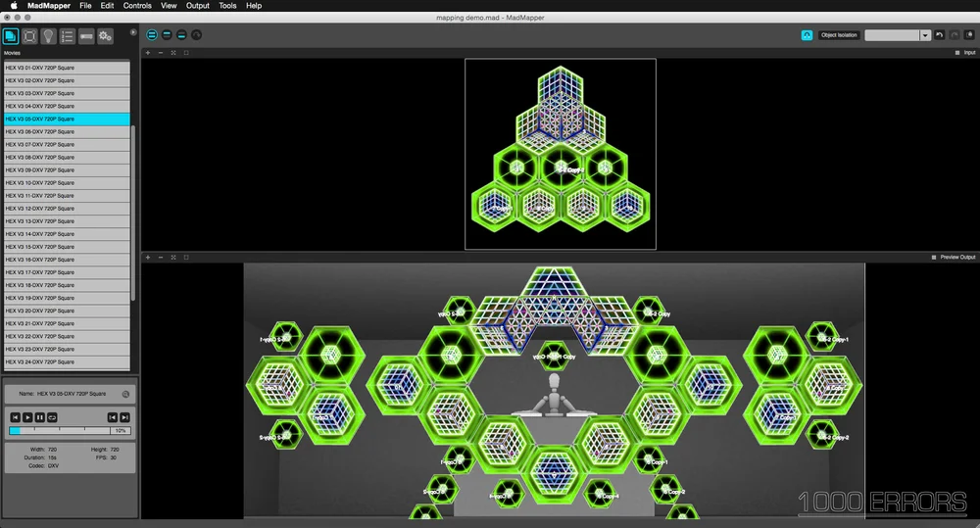Click the fourth round view mode icon

tap(197, 35)
